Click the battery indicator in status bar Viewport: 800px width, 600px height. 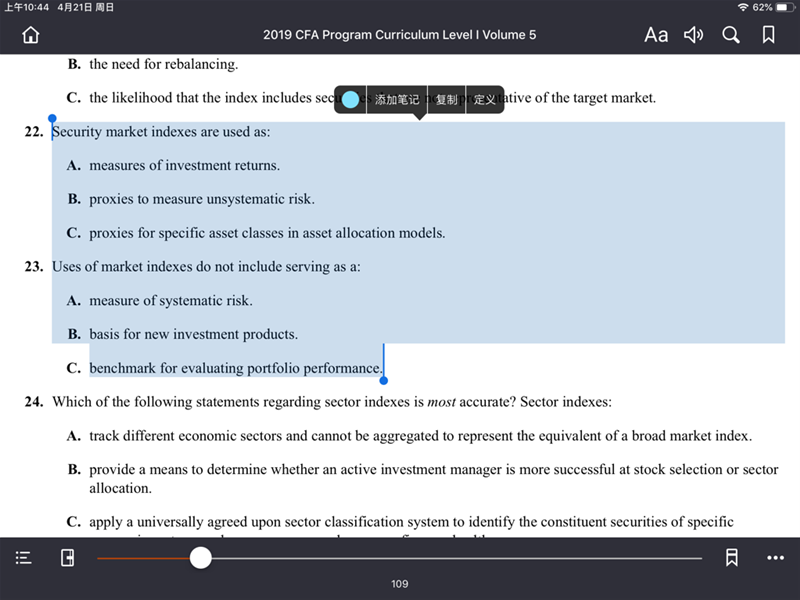click(x=785, y=7)
